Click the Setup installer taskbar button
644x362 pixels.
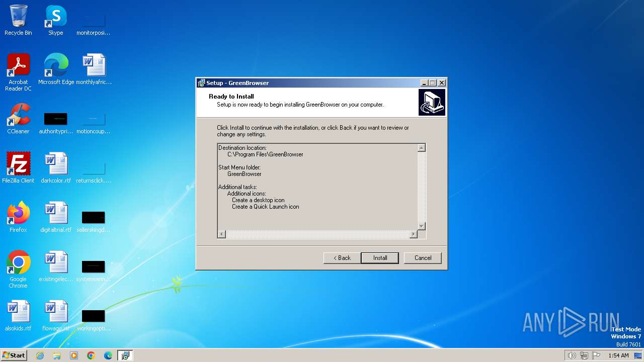(x=125, y=355)
